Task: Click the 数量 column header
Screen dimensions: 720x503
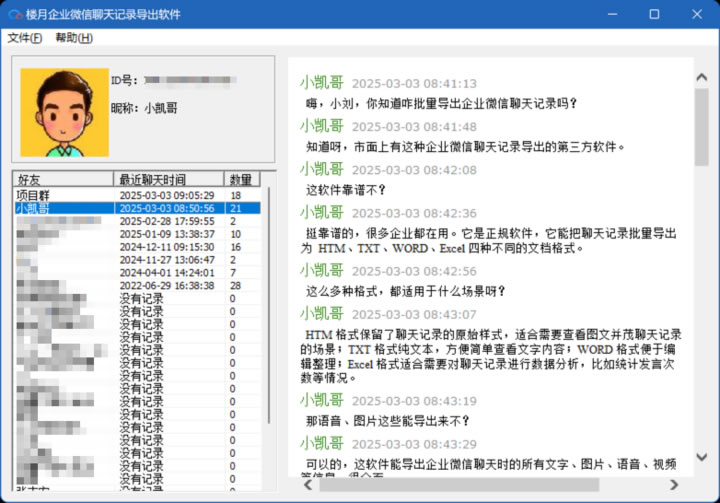Action: tap(243, 179)
